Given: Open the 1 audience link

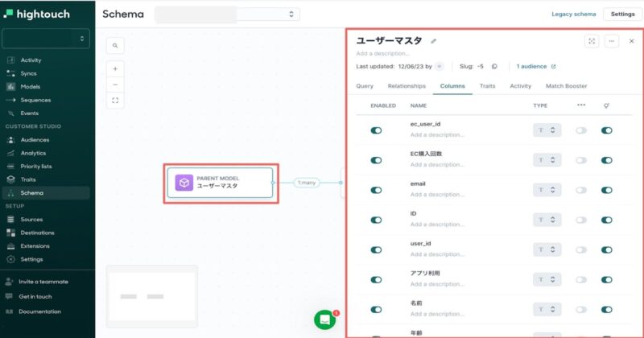Looking at the screenshot, I should click(536, 67).
